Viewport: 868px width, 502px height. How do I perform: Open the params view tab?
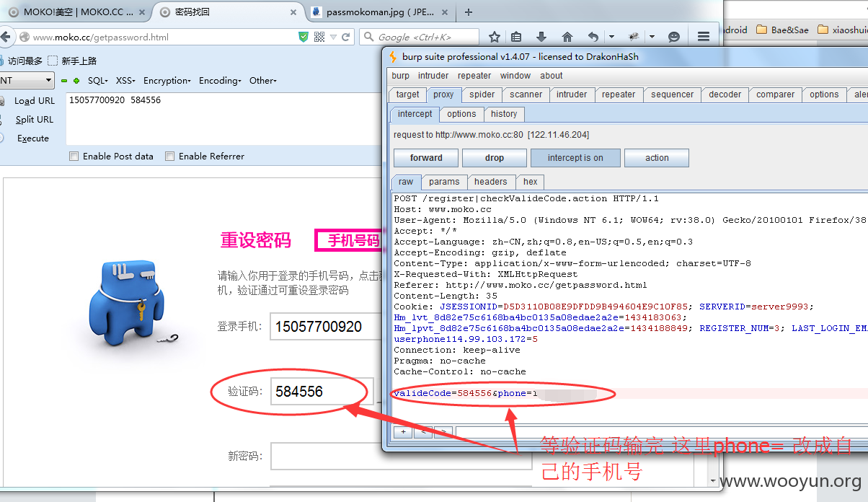tap(444, 182)
